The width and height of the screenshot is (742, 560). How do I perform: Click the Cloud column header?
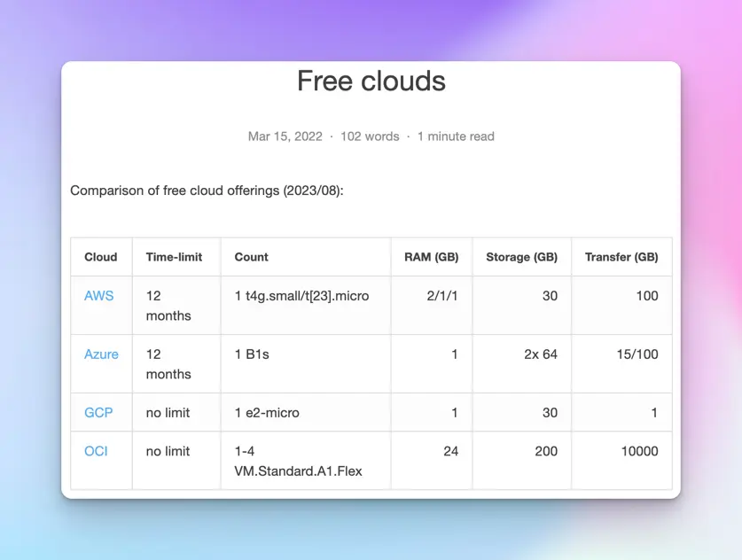101,257
